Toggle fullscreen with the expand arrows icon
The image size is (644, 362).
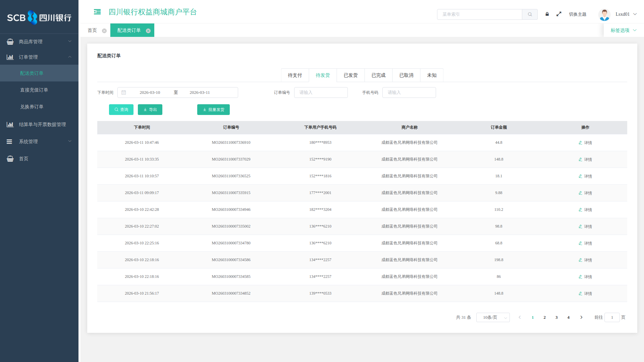point(559,14)
